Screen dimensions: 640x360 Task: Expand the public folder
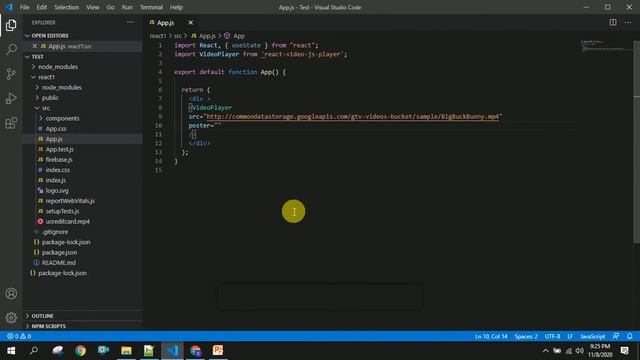pyautogui.click(x=50, y=98)
